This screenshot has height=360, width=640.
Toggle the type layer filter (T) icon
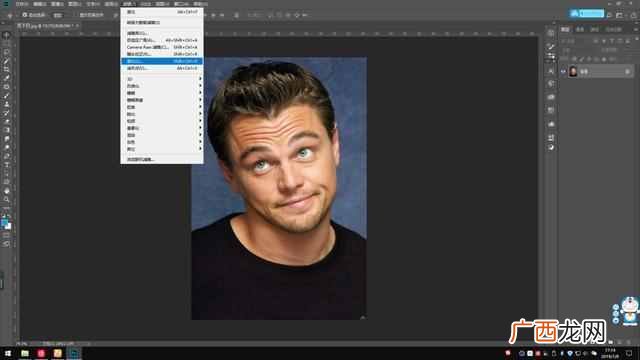click(x=612, y=41)
